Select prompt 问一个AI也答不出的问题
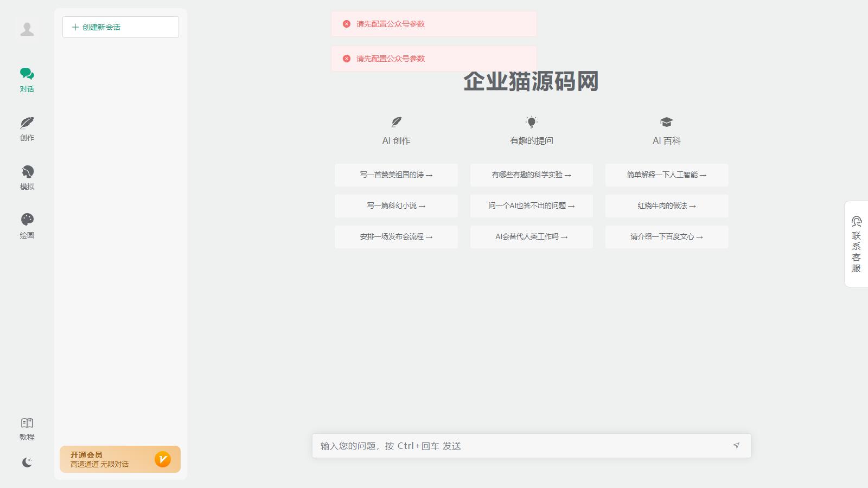The height and width of the screenshot is (488, 868). coord(531,206)
